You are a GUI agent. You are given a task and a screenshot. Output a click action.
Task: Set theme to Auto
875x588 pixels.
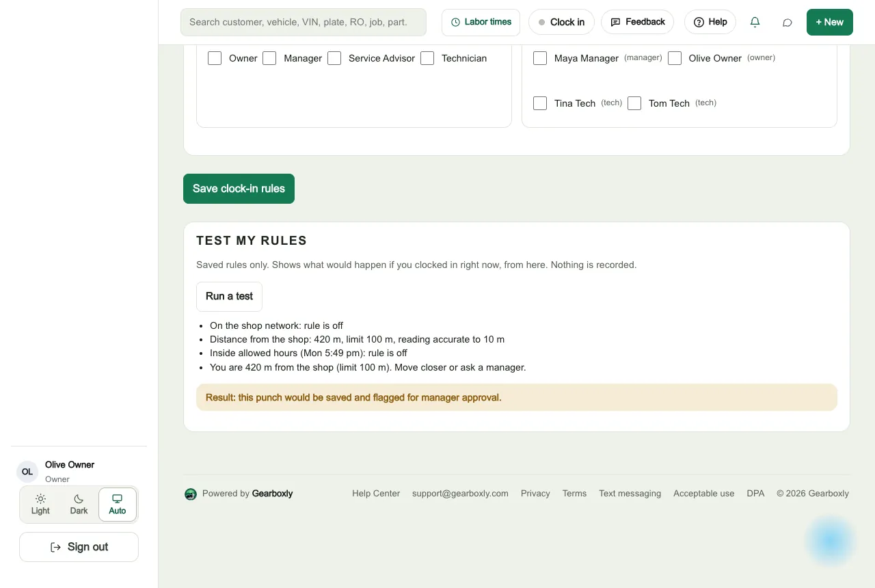[x=118, y=505]
